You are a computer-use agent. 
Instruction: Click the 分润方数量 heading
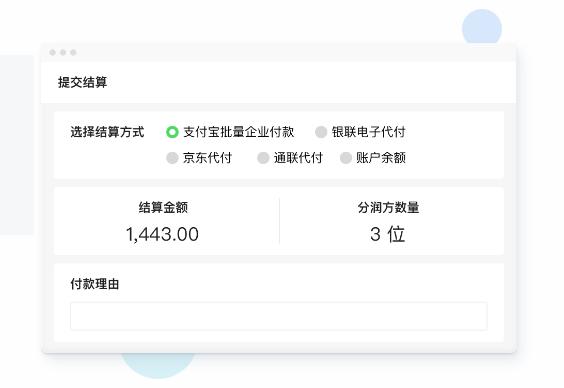[x=388, y=207]
